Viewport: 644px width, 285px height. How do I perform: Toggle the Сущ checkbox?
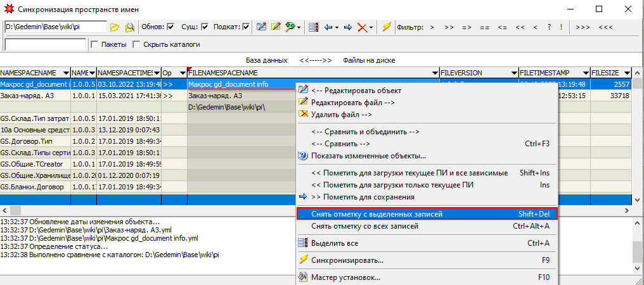[205, 27]
